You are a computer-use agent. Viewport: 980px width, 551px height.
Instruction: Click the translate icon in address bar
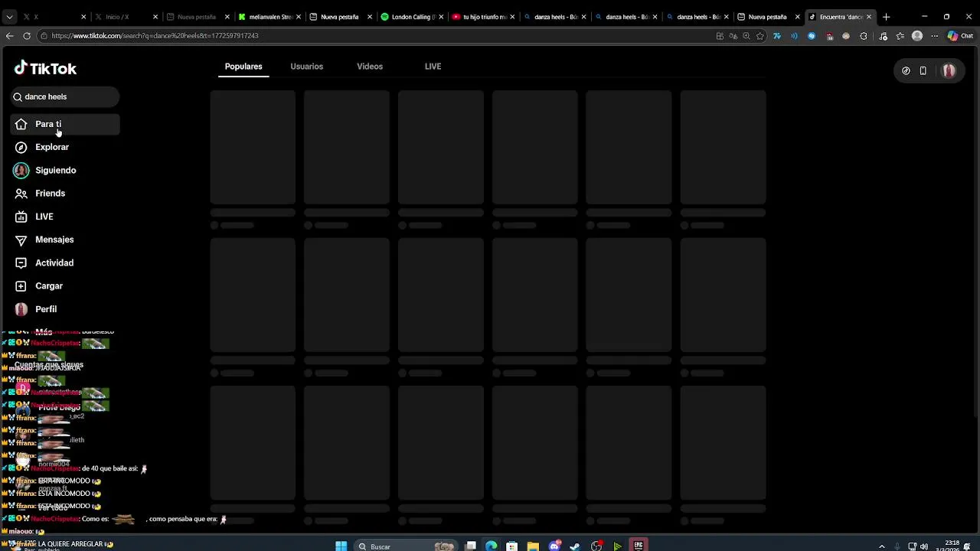733,36
